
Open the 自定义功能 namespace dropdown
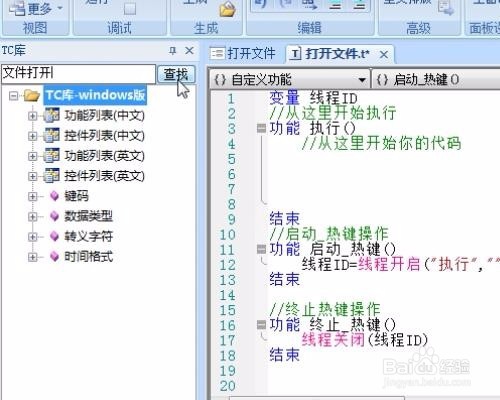(x=290, y=80)
